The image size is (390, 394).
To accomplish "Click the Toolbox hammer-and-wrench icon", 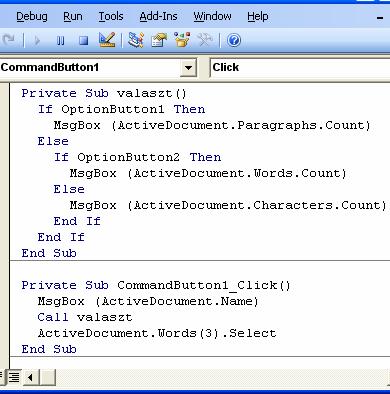I will (x=205, y=40).
